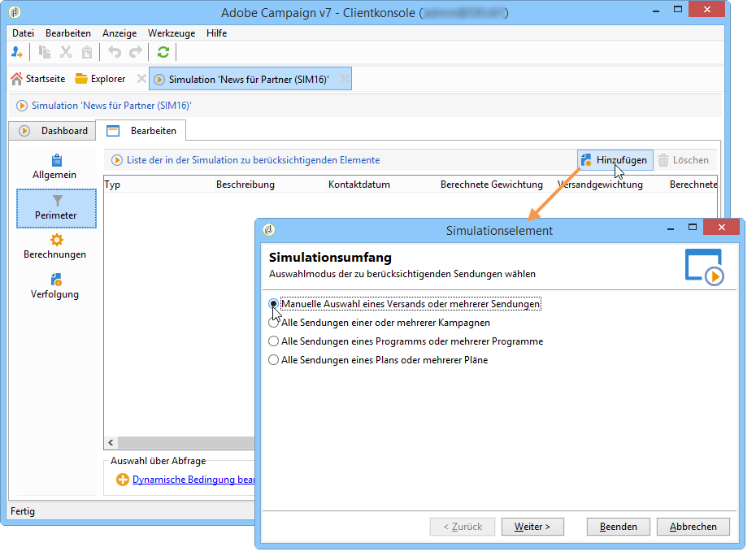
Task: Minimize the Adobe Campaign main window
Action: point(656,10)
